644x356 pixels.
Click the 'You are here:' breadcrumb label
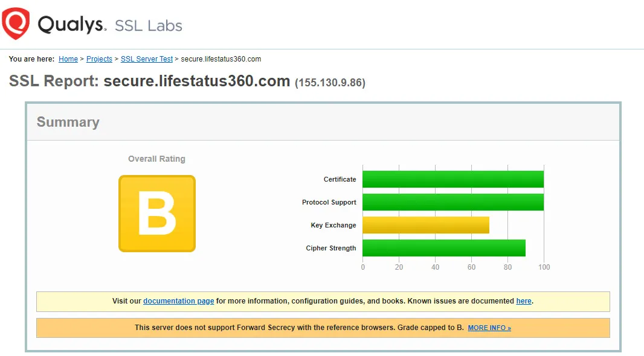click(31, 59)
